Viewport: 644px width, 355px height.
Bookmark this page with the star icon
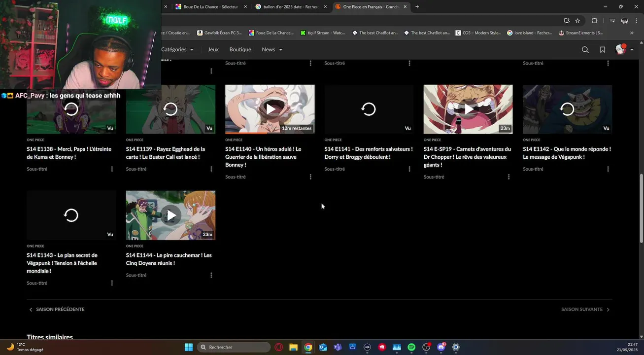pyautogui.click(x=577, y=21)
